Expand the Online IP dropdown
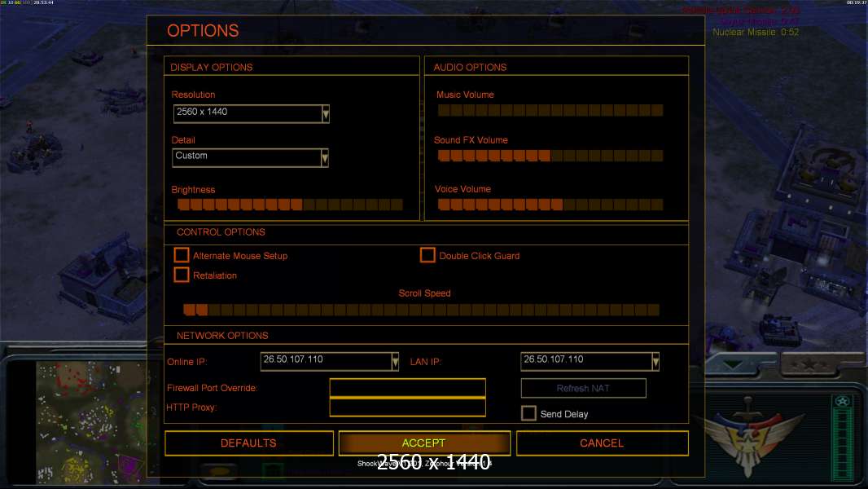The width and height of the screenshot is (868, 489). [330, 361]
